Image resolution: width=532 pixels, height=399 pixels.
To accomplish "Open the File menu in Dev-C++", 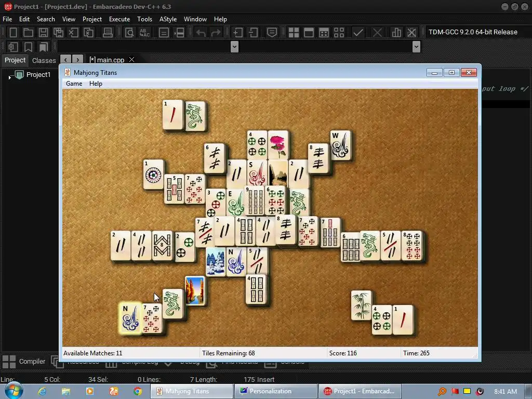I will pos(7,19).
